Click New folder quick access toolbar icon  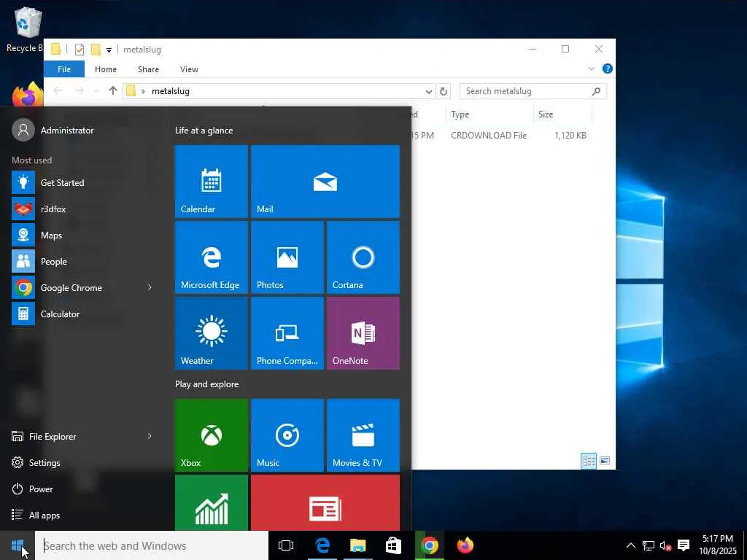[x=96, y=49]
